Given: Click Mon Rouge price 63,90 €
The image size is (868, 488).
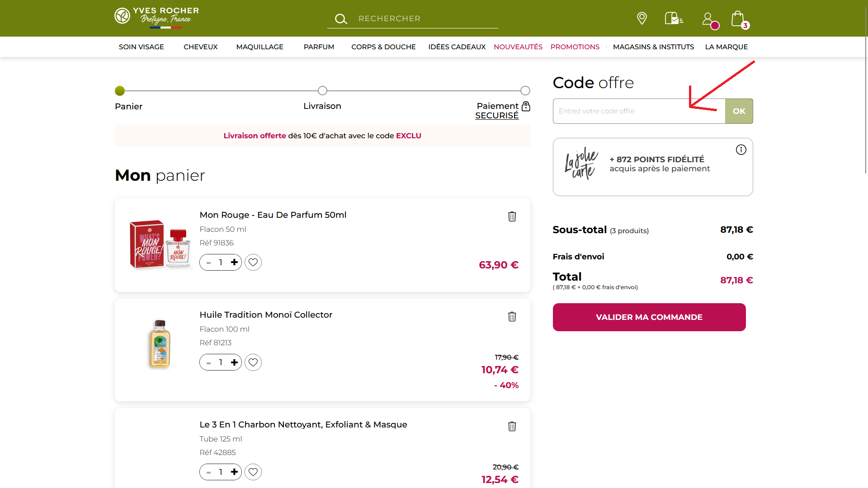Looking at the screenshot, I should (x=499, y=265).
